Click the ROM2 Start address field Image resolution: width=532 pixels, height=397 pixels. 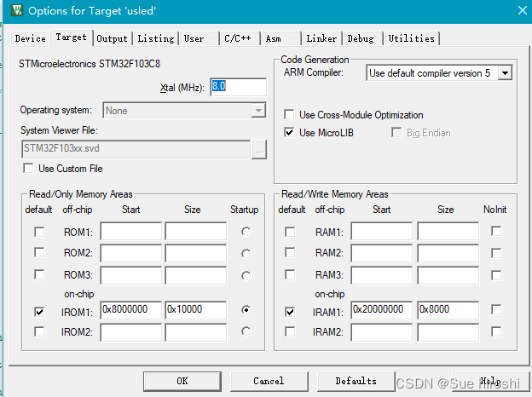click(x=131, y=253)
